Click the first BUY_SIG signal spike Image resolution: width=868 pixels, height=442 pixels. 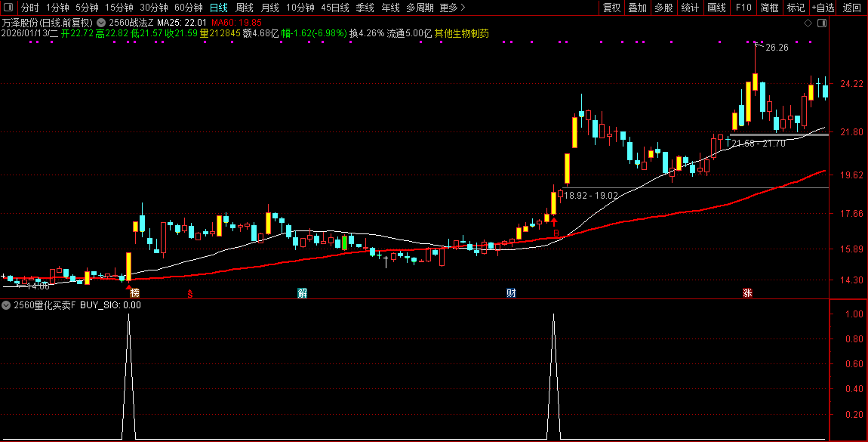click(x=129, y=376)
